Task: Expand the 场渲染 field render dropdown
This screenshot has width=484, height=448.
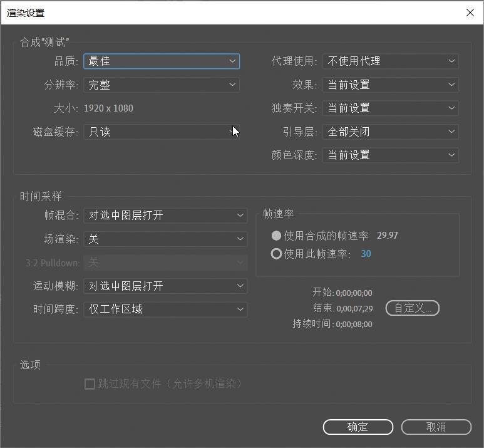Action: [165, 239]
